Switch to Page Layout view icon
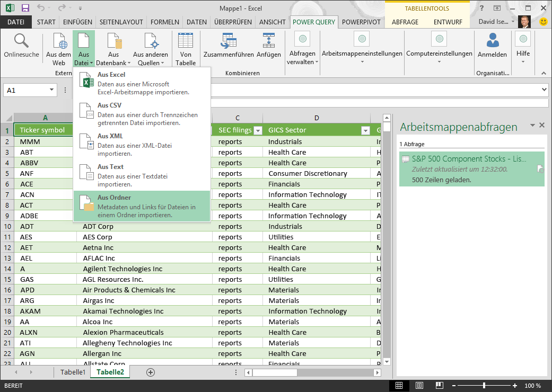 tap(419, 386)
